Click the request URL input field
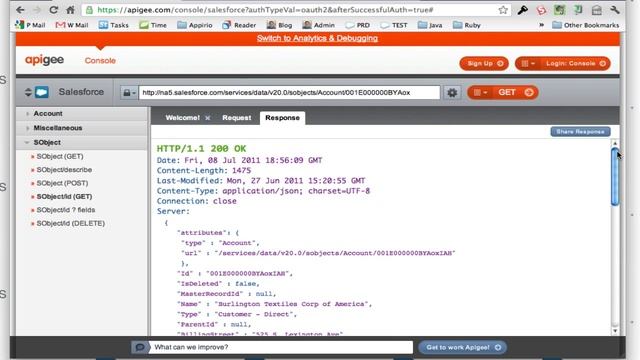Image resolution: width=640 pixels, height=360 pixels. click(289, 93)
